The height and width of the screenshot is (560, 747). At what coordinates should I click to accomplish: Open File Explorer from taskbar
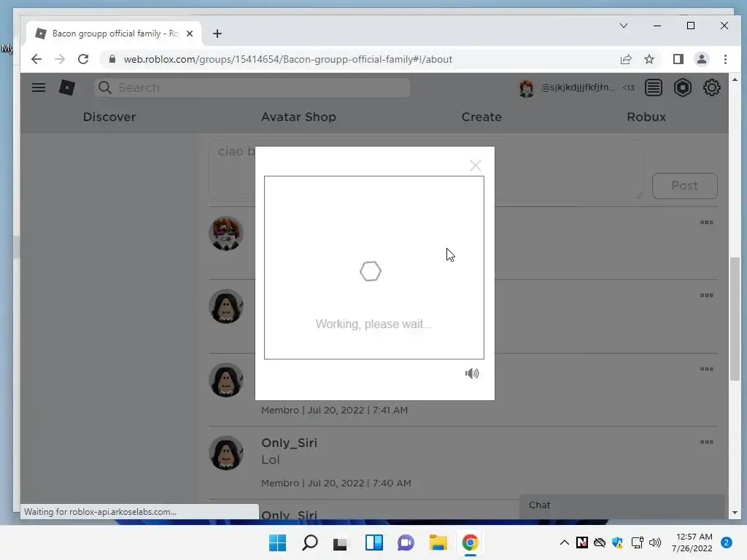click(x=438, y=542)
